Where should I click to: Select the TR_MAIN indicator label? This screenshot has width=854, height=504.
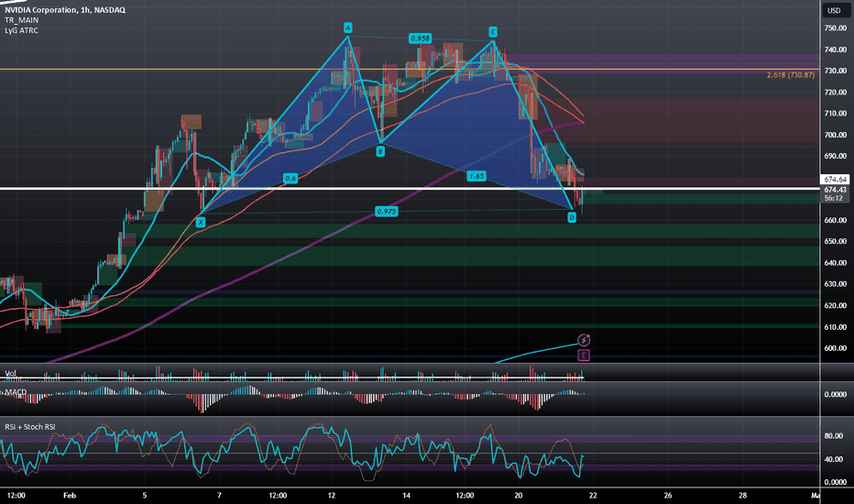tap(22, 20)
